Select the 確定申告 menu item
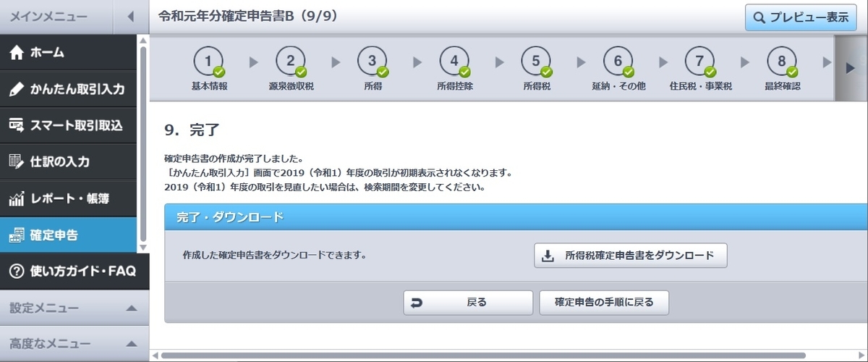Image resolution: width=868 pixels, height=362 pixels. point(69,235)
